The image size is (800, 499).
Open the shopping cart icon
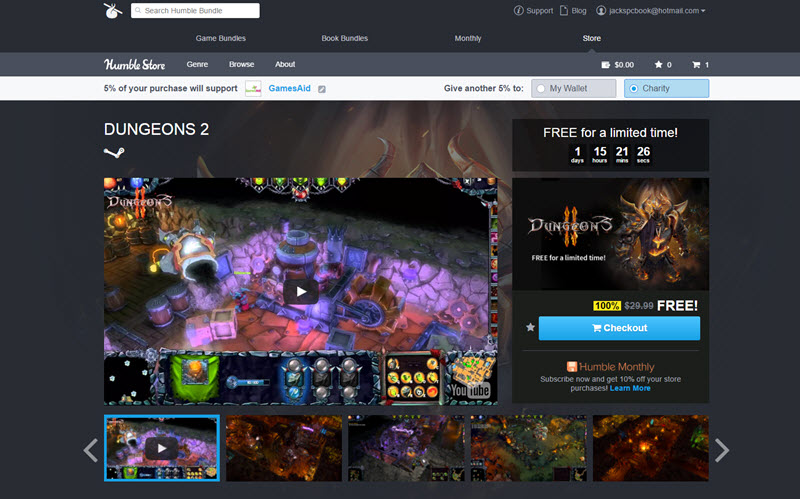(x=696, y=65)
